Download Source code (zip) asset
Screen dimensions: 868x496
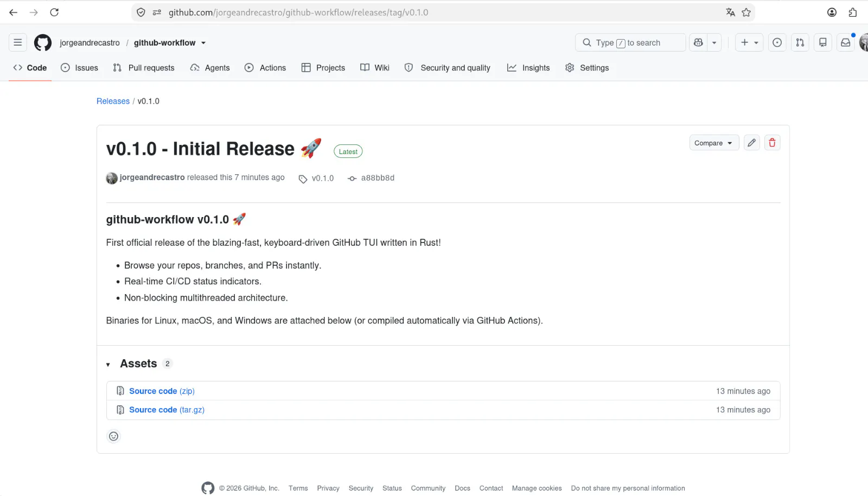click(x=162, y=391)
